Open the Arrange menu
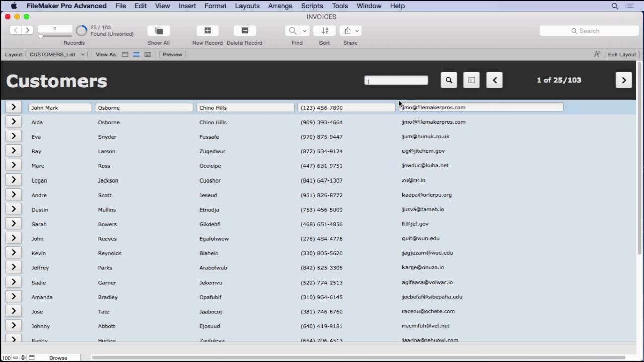The height and width of the screenshot is (362, 644). point(280,6)
